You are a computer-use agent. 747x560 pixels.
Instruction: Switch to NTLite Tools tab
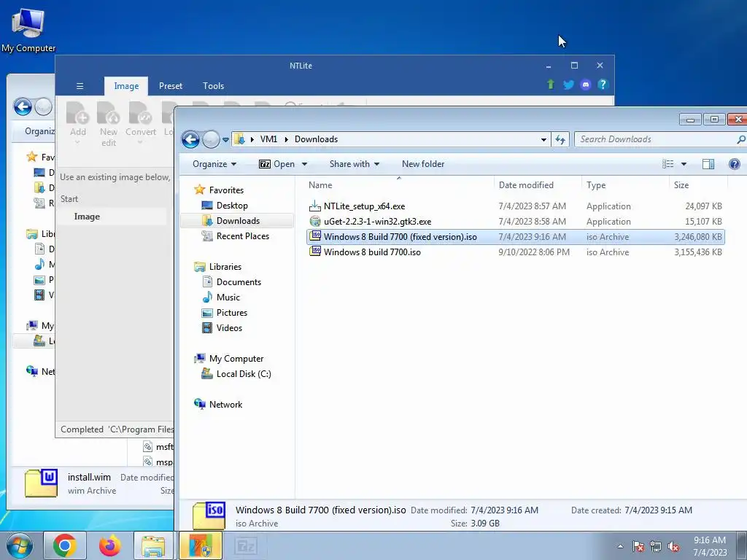[x=213, y=86]
